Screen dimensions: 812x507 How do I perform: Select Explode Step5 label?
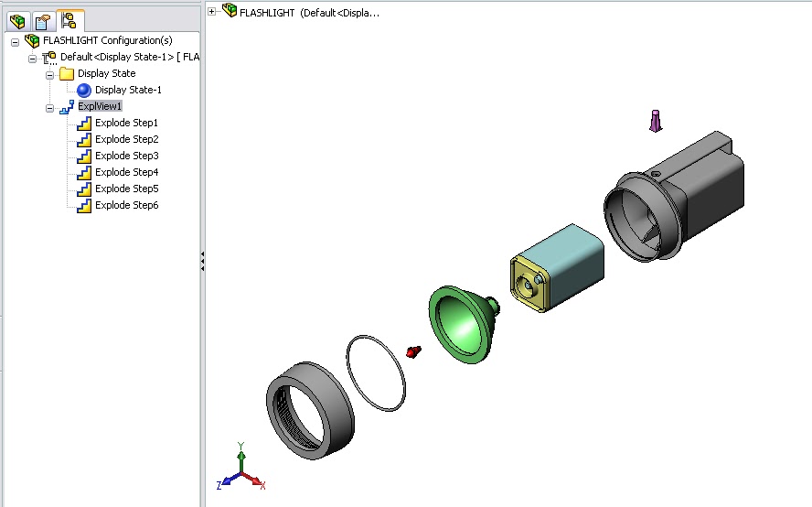coord(127,189)
